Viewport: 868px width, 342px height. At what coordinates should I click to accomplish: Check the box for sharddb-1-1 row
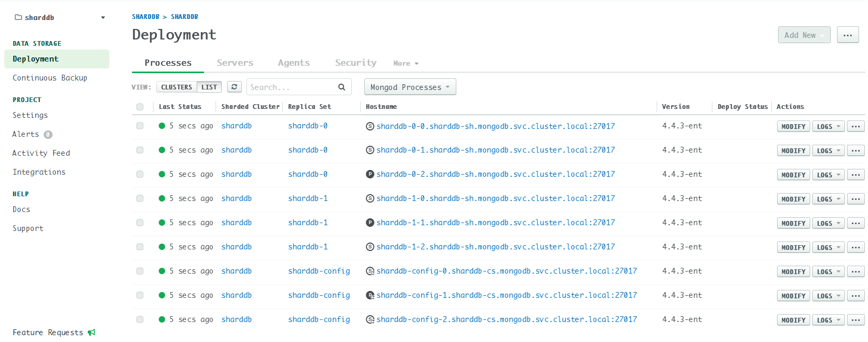(140, 223)
